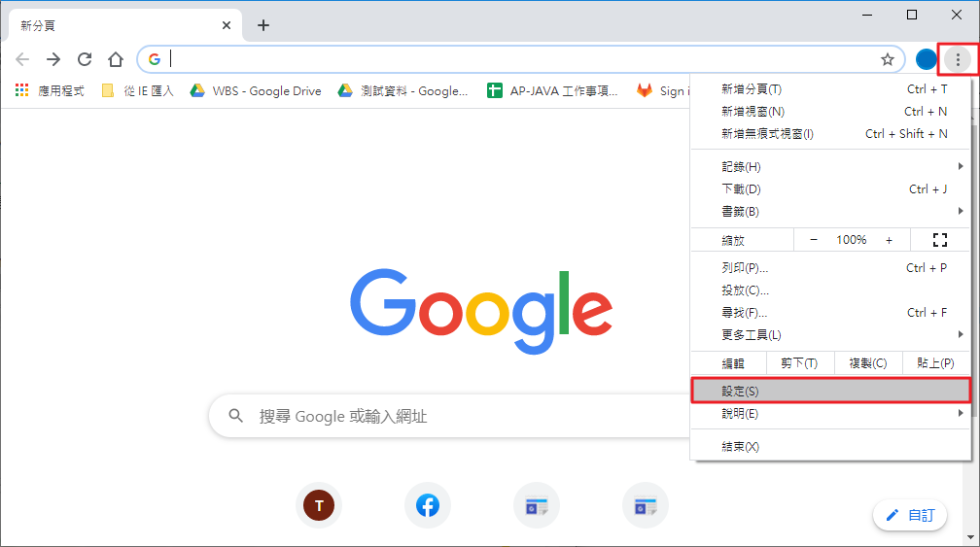980x547 pixels.
Task: Select 列印(P)... in the menu
Action: [x=831, y=268]
